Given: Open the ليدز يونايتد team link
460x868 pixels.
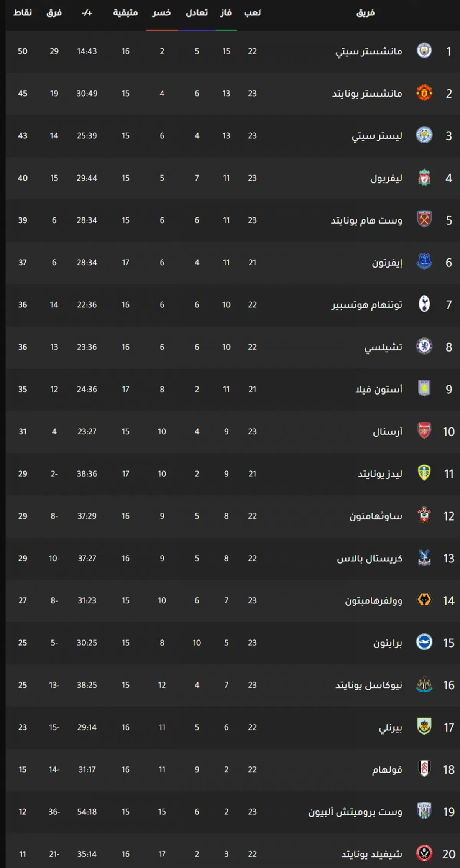Looking at the screenshot, I should coord(380,474).
